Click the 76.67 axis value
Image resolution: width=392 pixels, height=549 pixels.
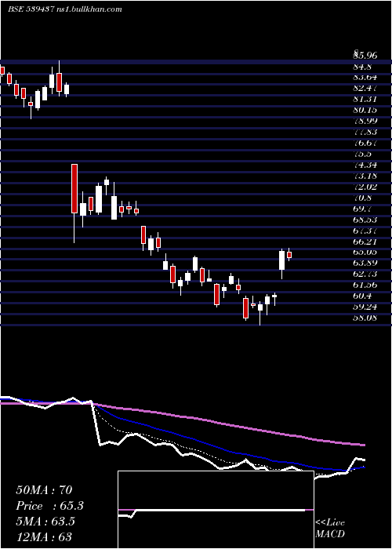point(365,143)
